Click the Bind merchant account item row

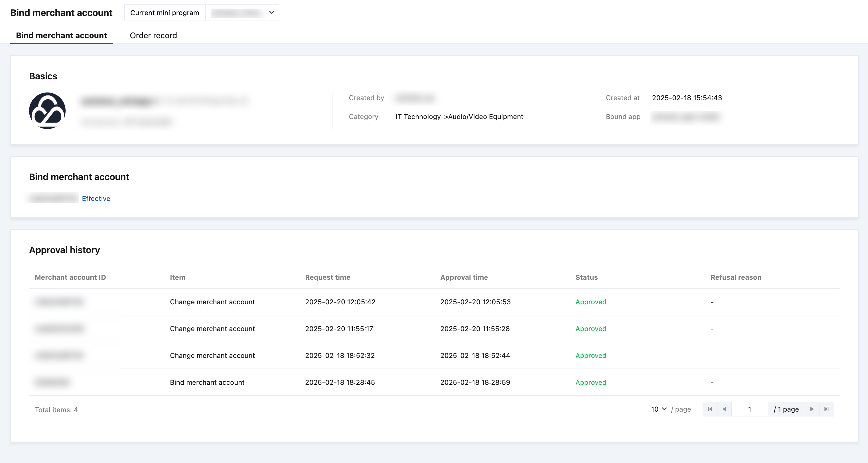pos(207,383)
